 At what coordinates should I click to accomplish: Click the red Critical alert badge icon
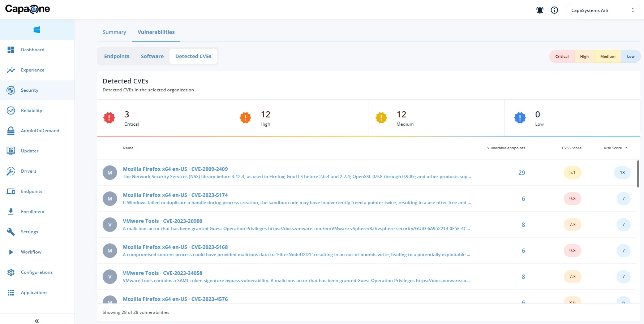coord(109,118)
